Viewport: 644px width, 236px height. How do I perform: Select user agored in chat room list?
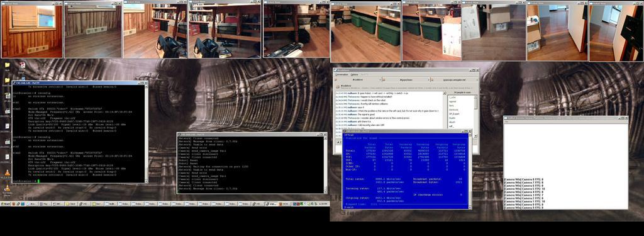click(x=453, y=101)
